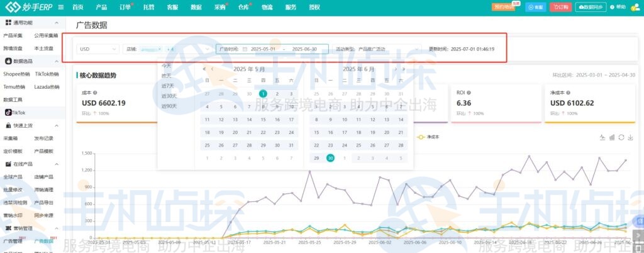Image resolution: width=644 pixels, height=253 pixels.
Task: Go to previous year in calendar
Action: tap(204, 69)
